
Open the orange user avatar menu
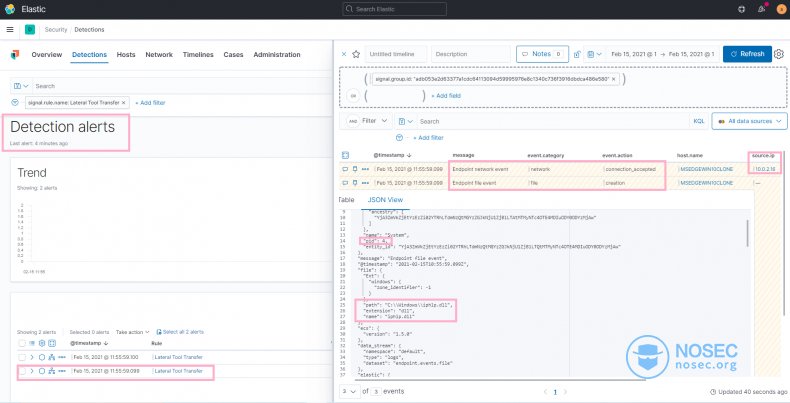point(781,9)
